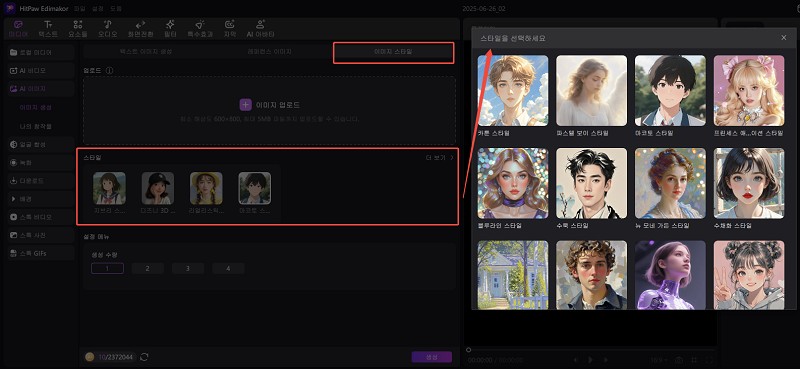Select the small 마코토 style thumbnail
The image size is (800, 369).
(x=255, y=188)
